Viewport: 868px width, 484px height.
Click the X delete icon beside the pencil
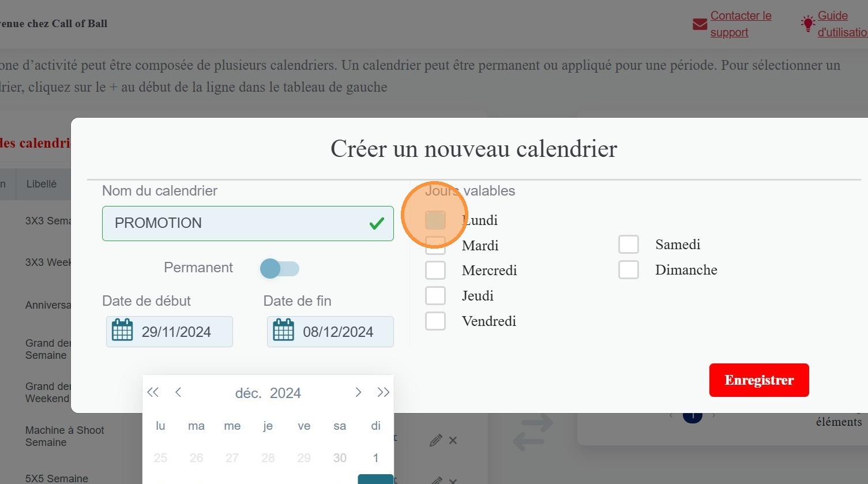pos(453,441)
